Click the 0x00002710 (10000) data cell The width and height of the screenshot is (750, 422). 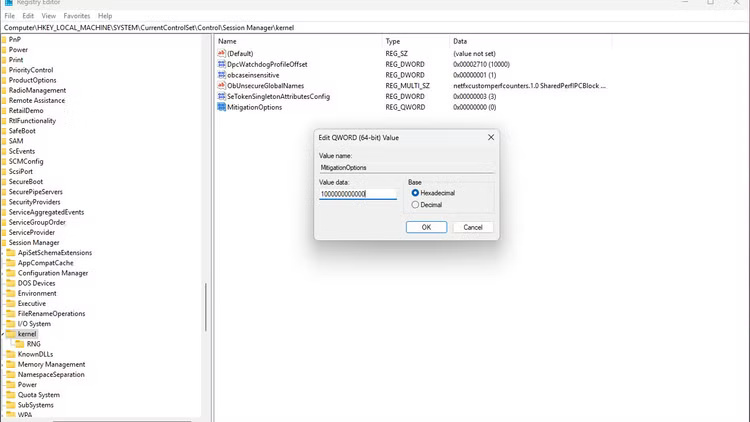tap(481, 64)
